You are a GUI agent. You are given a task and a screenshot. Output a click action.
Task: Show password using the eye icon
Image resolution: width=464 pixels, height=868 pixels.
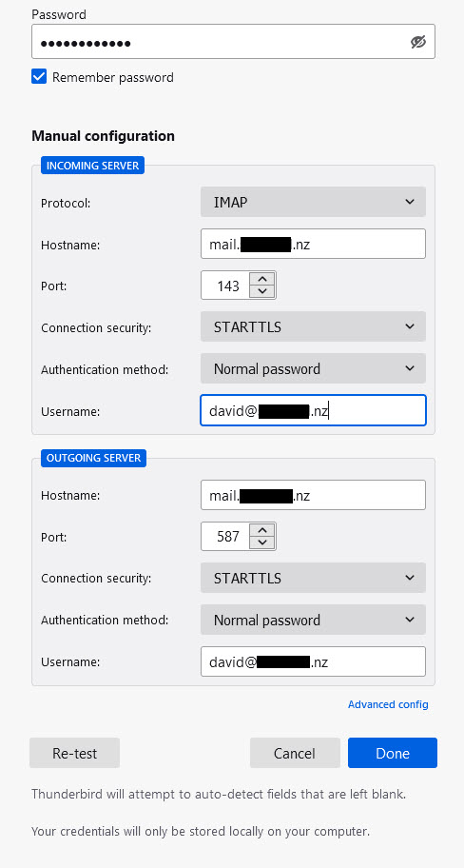[x=418, y=42]
